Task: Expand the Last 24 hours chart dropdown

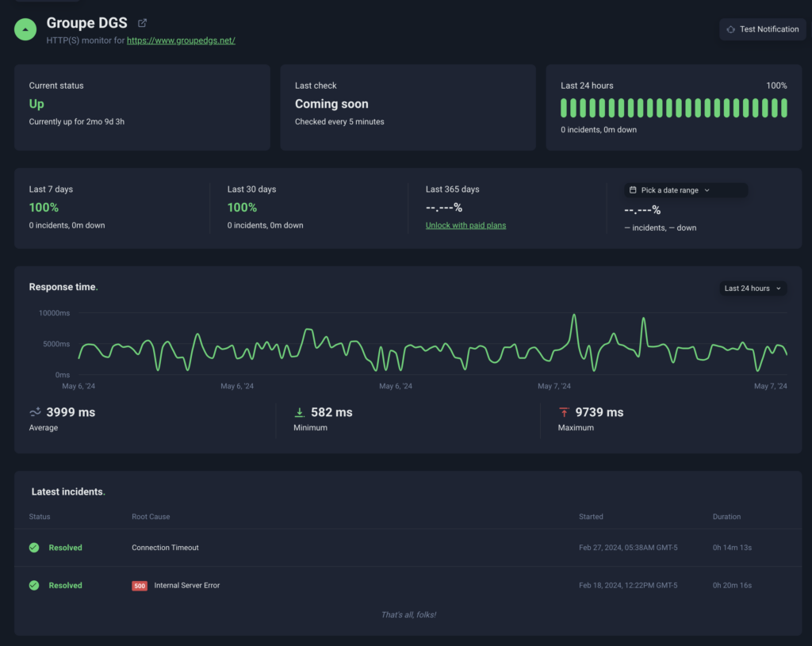Action: [753, 289]
